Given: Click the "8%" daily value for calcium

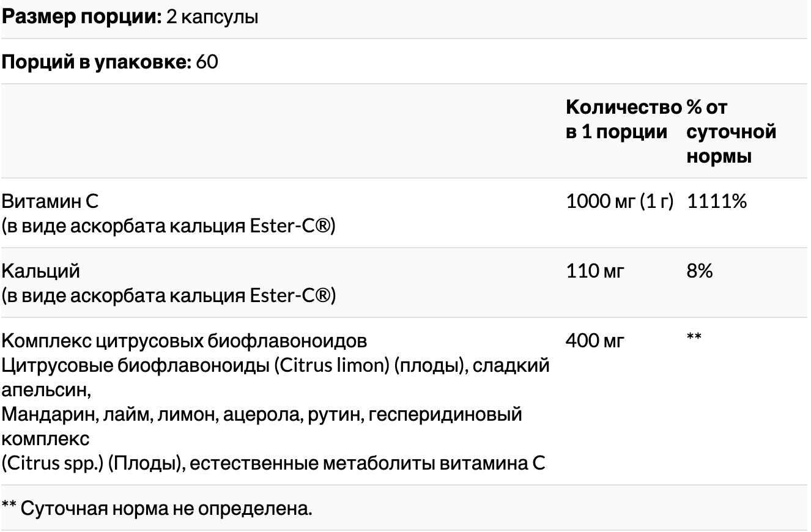Looking at the screenshot, I should point(699,271).
